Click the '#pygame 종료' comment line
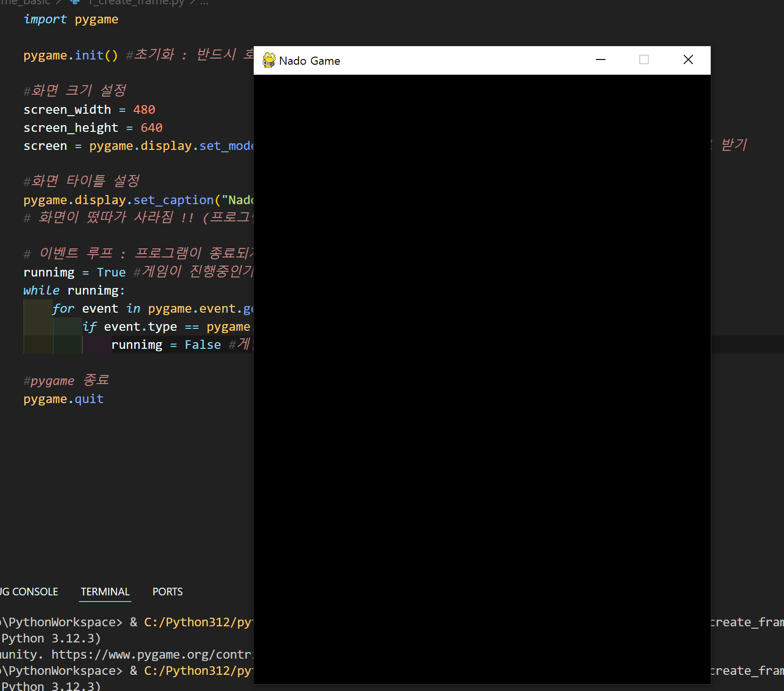 pos(66,381)
